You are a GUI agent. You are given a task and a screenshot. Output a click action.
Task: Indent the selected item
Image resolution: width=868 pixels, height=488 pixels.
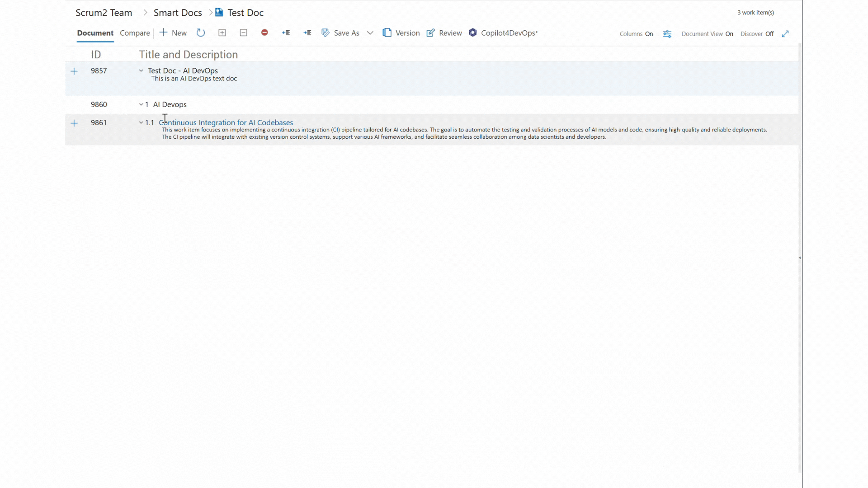tap(307, 33)
